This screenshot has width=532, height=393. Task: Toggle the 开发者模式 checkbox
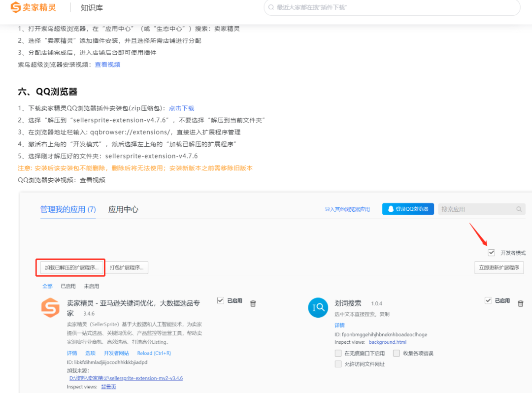coord(491,253)
